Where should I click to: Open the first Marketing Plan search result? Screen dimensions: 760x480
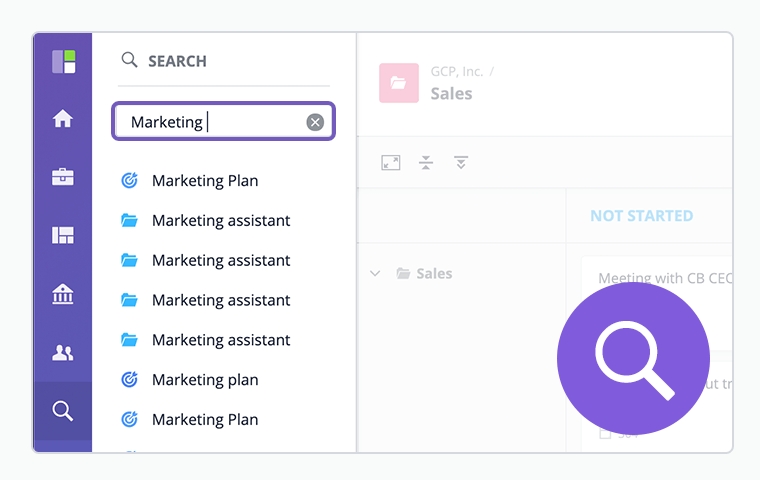click(205, 181)
